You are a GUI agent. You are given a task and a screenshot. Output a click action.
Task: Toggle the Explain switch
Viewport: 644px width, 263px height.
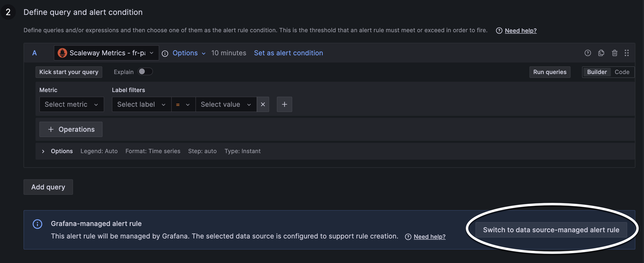pos(145,72)
